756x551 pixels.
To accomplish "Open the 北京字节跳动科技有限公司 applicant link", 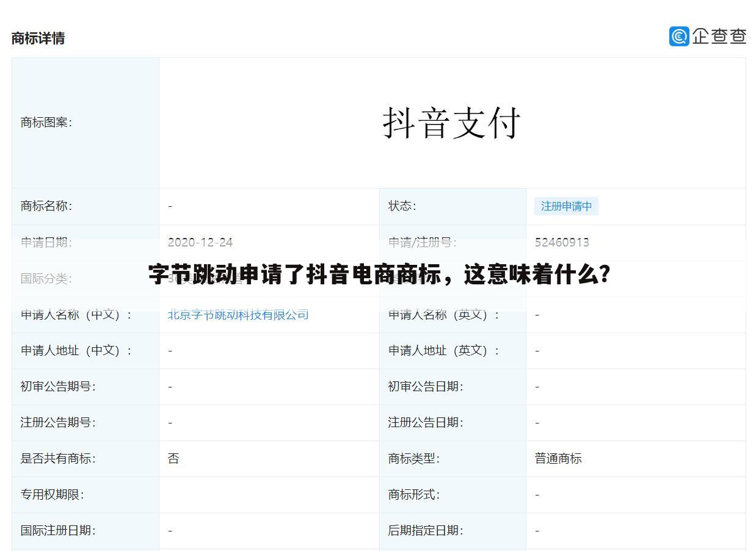I will pyautogui.click(x=238, y=315).
